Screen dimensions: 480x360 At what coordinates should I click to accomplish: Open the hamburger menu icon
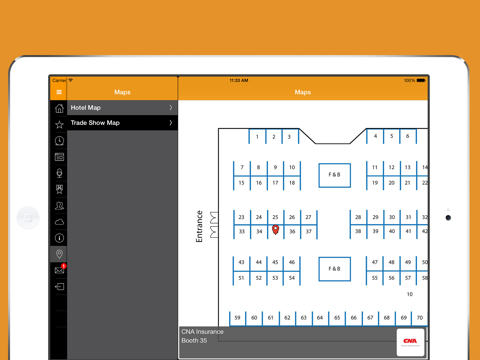59,92
